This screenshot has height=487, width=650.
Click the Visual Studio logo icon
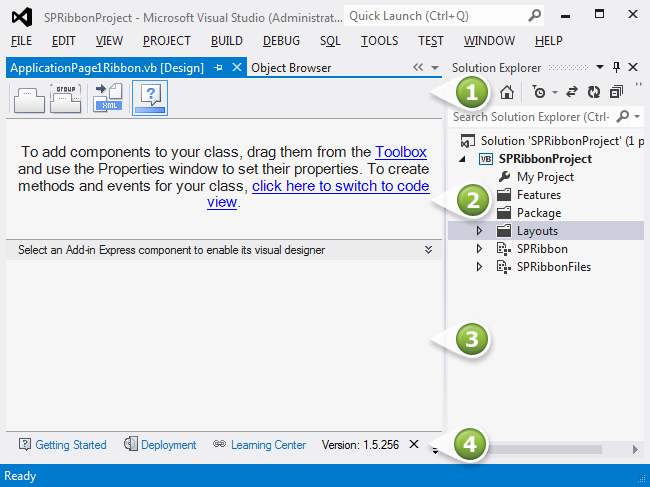(x=22, y=17)
